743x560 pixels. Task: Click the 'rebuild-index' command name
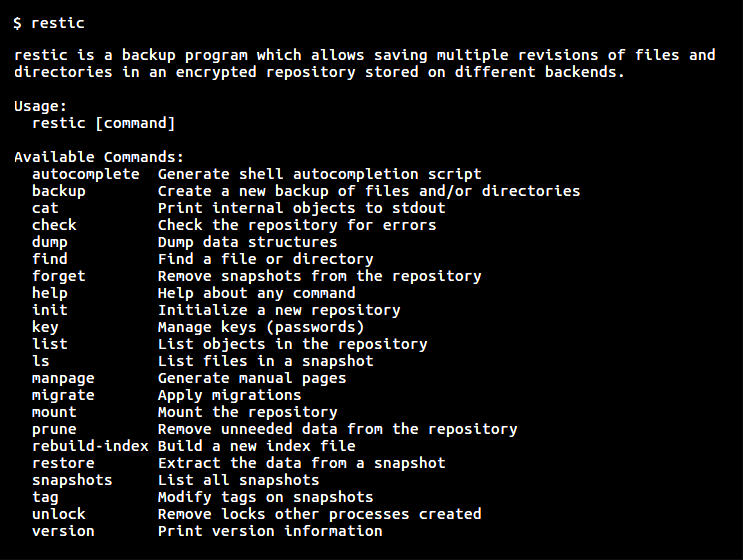coord(90,446)
